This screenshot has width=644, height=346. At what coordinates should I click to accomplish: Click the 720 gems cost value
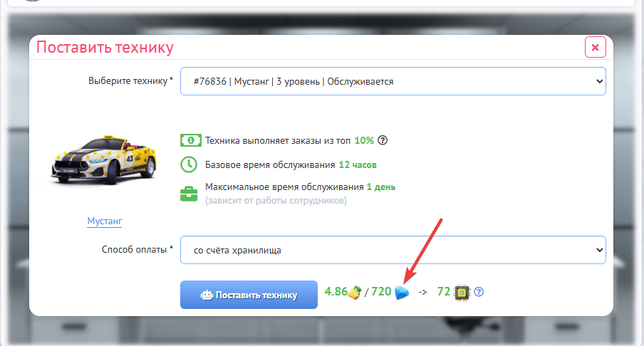(381, 292)
